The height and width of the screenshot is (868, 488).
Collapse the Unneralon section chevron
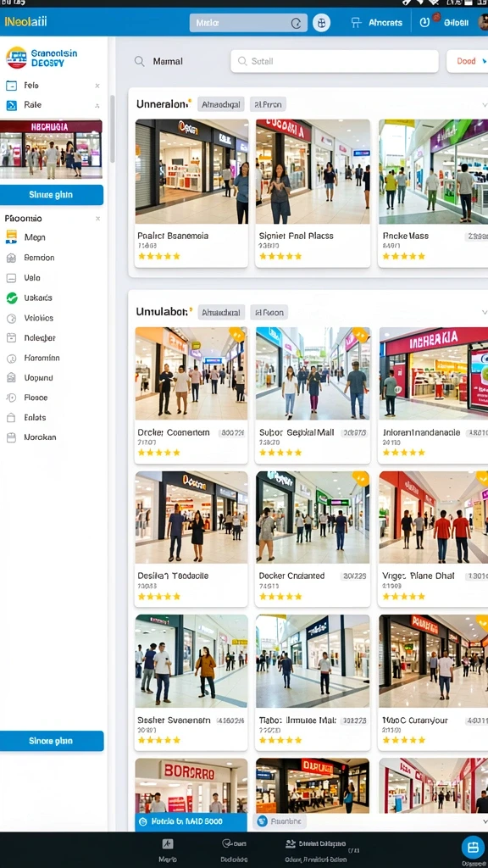484,104
